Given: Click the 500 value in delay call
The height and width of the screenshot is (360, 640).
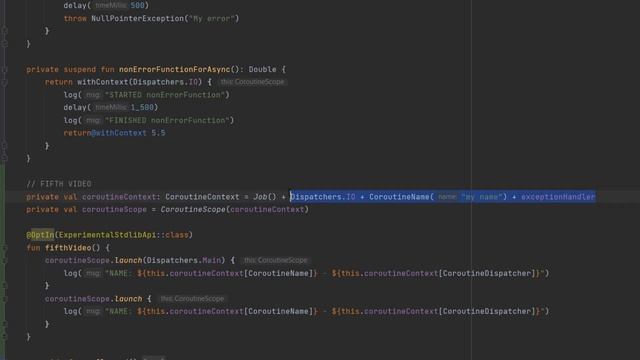Looking at the screenshot, I should (x=138, y=6).
